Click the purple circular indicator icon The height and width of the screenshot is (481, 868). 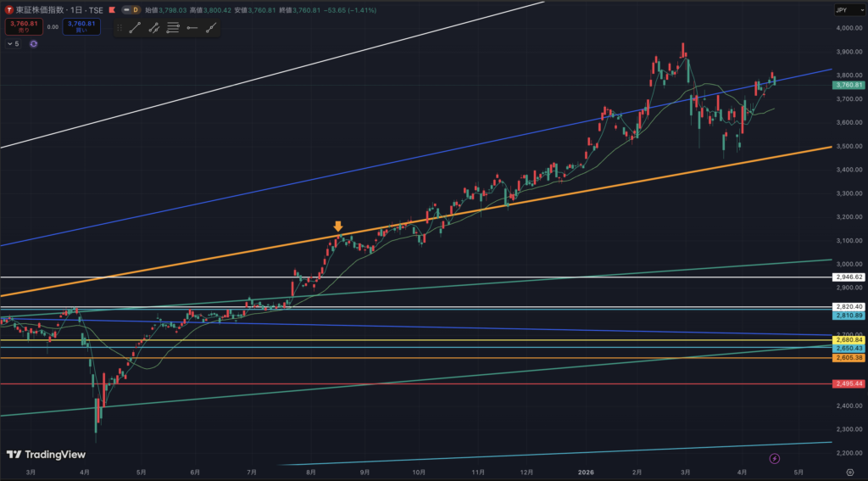coord(33,44)
